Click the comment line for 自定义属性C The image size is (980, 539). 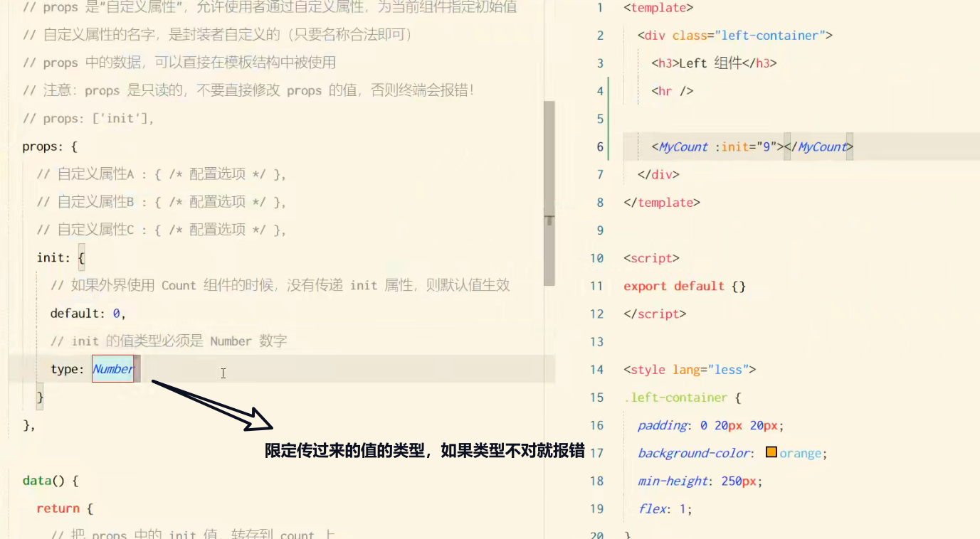162,230
